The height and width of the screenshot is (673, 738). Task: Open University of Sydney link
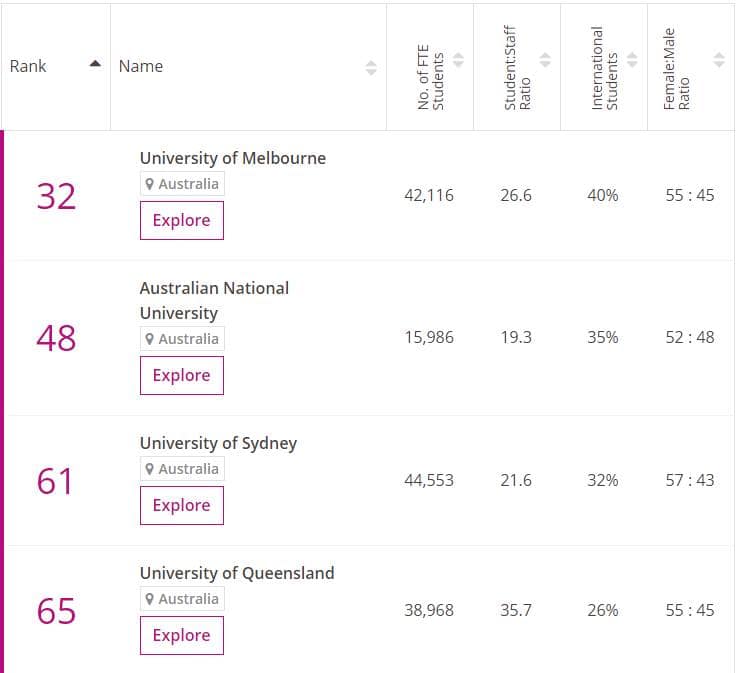coord(218,443)
